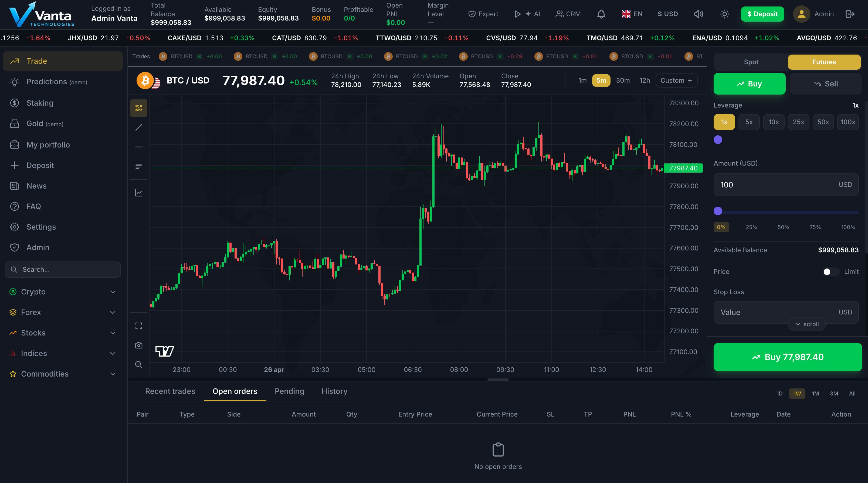Image resolution: width=868 pixels, height=483 pixels.
Task: Select the 1m chart timeframe
Action: (x=582, y=80)
